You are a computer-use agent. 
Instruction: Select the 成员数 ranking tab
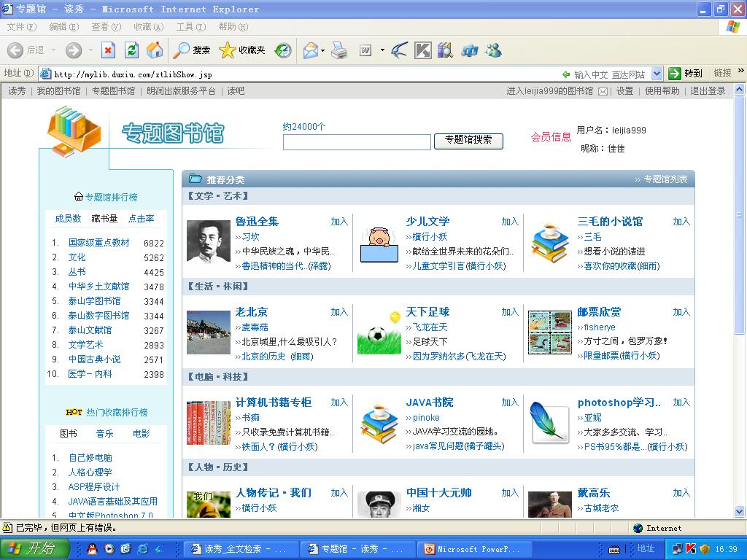coord(68,219)
